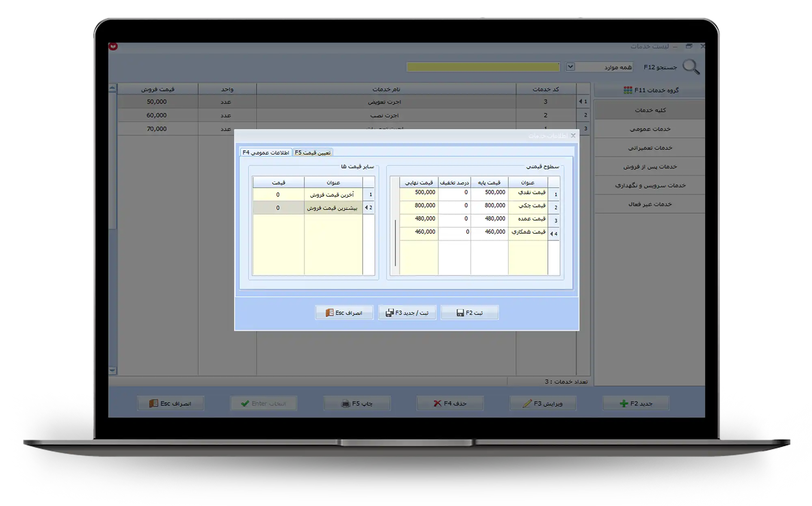Click the printer icon on چاپ F5
Screen dimensions: 812x506
[346, 404]
